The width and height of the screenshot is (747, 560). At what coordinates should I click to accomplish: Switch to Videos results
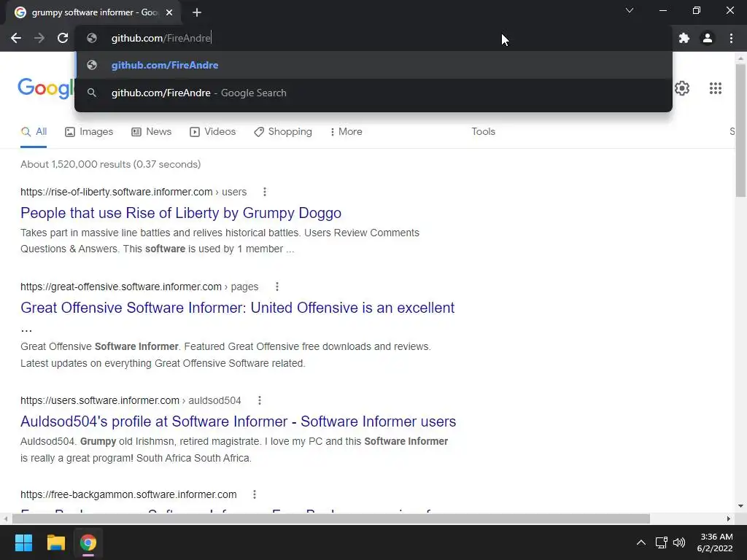click(x=212, y=132)
